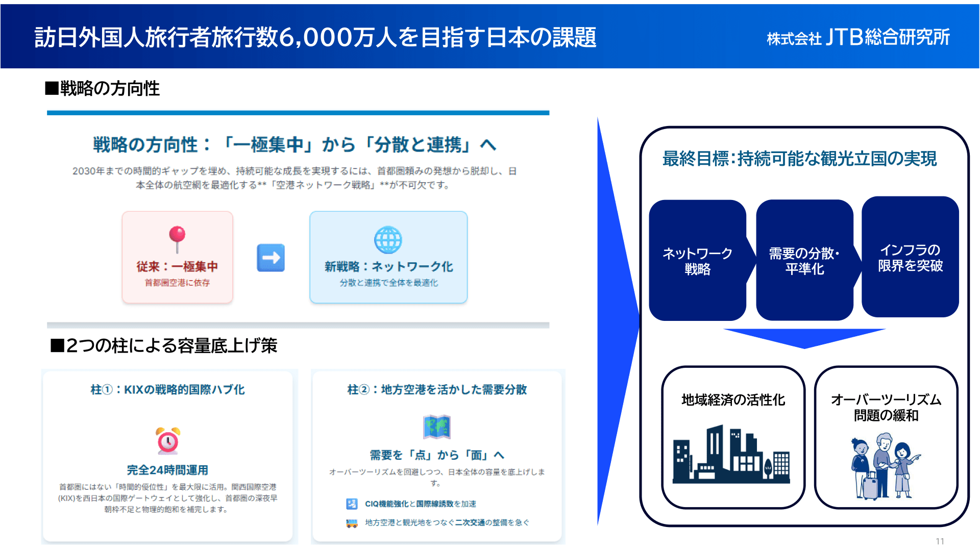Click the bus transport icon
The height and width of the screenshot is (552, 980).
point(352,523)
